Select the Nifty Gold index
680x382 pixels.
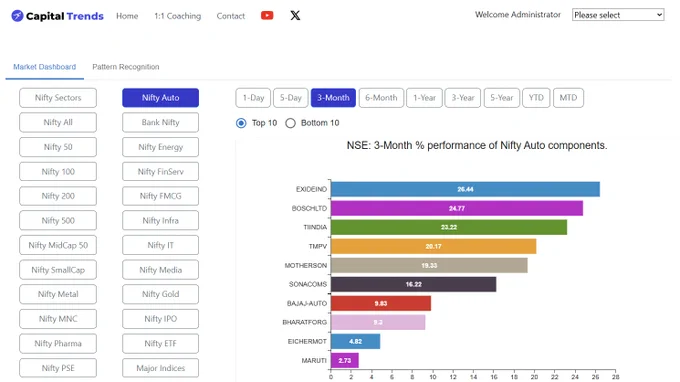(160, 294)
